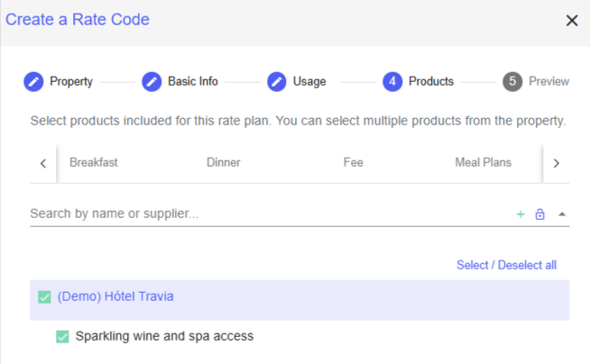This screenshot has width=590, height=364.
Task: Click the Select / Deselect all link
Action: (506, 265)
